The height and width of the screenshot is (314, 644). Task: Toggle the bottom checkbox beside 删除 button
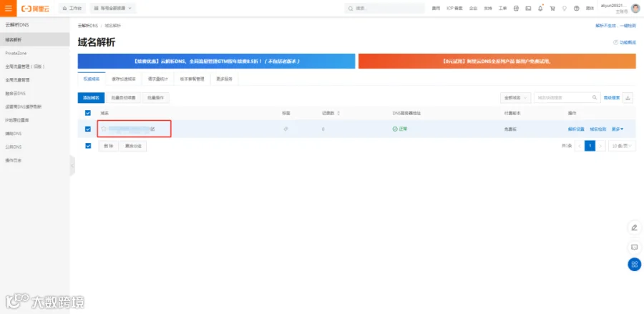click(x=88, y=146)
